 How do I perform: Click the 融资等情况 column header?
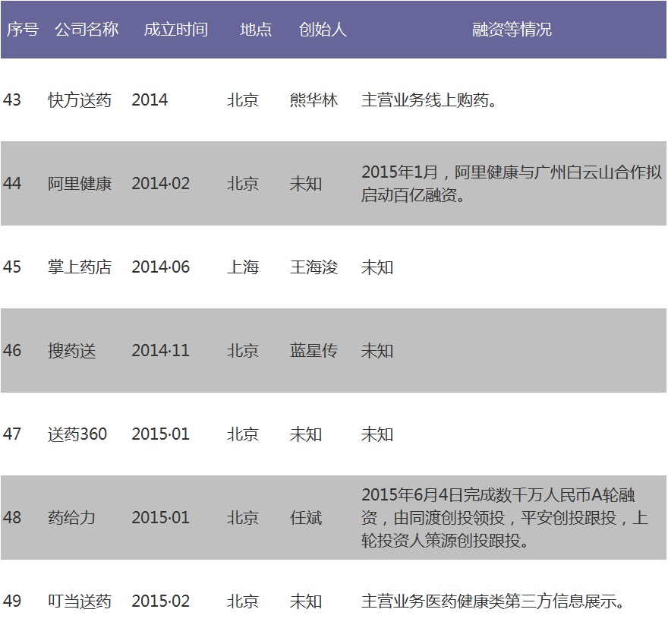[512, 30]
